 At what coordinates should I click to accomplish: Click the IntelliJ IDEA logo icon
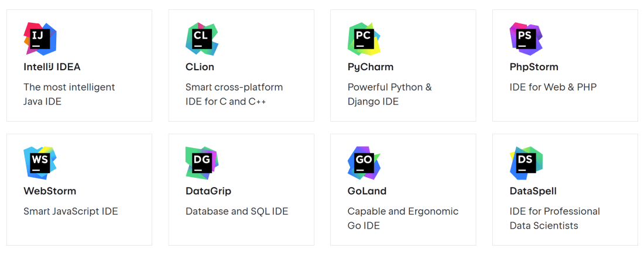pos(40,39)
